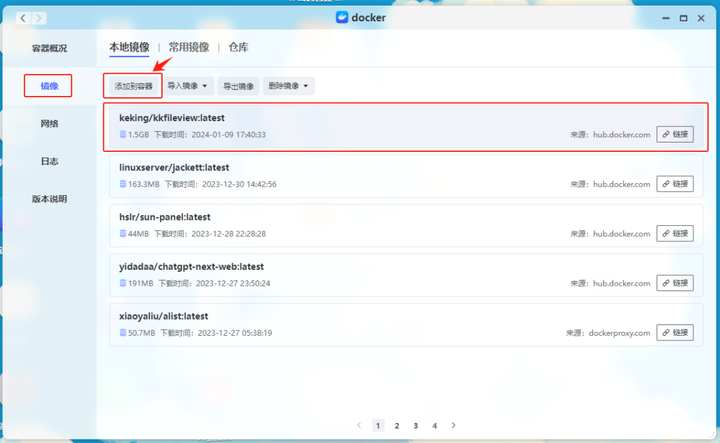Click the 添加到容器 button
720x443 pixels.
[x=133, y=86]
